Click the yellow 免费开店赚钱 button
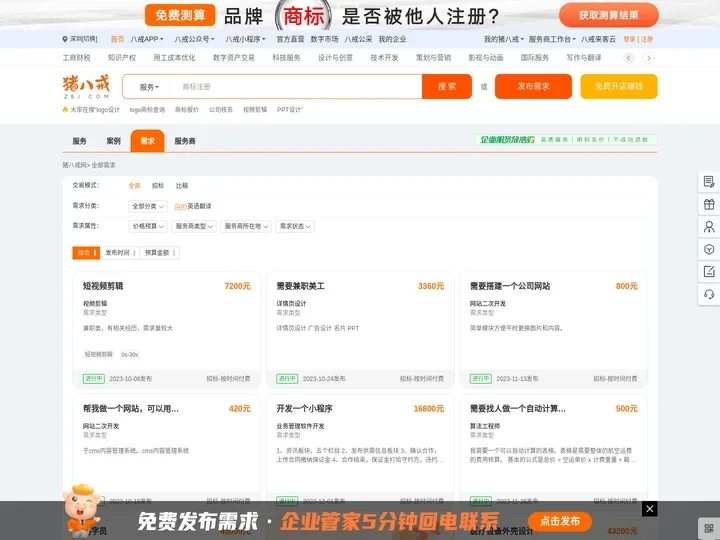720x540 pixels. click(x=619, y=86)
